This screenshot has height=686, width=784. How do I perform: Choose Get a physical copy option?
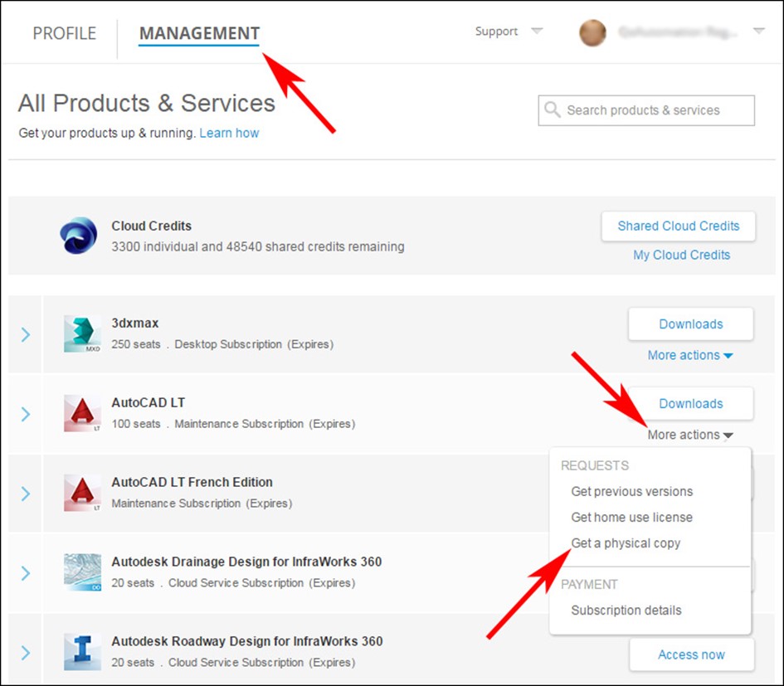(x=626, y=543)
